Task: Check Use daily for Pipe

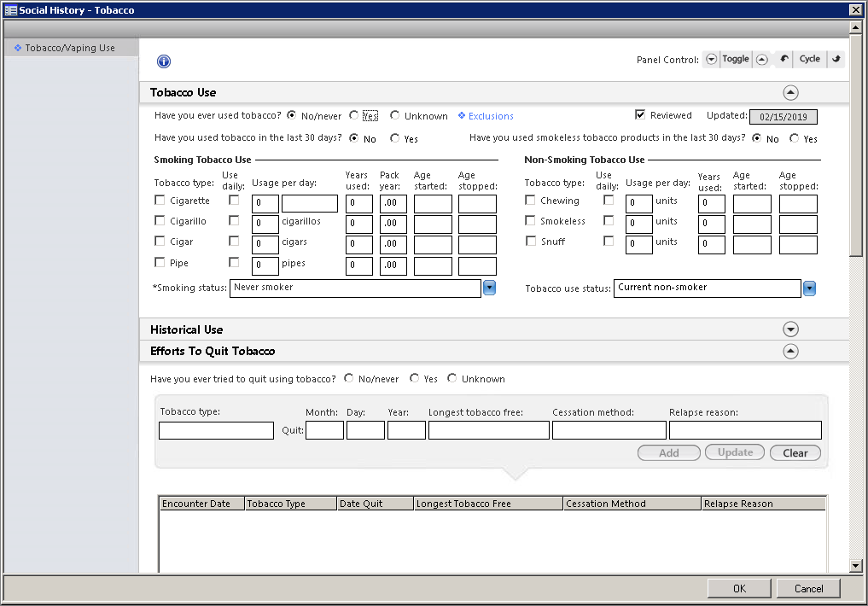Action: coord(234,262)
